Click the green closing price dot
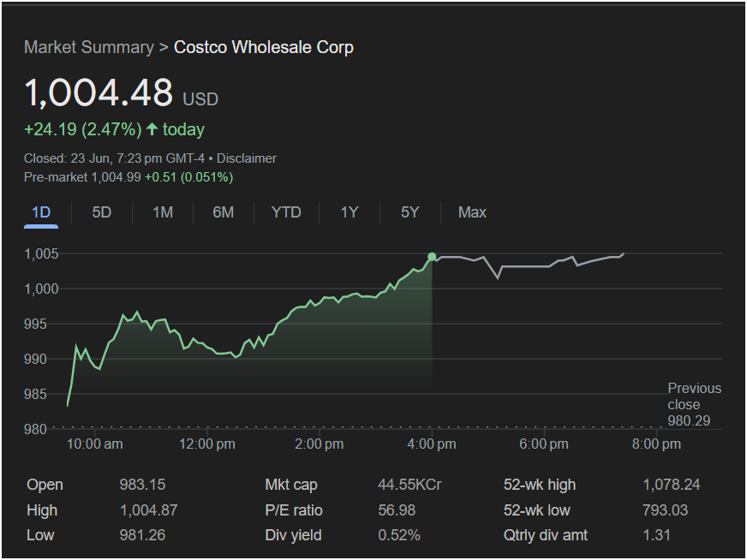The height and width of the screenshot is (560, 747). coord(432,257)
